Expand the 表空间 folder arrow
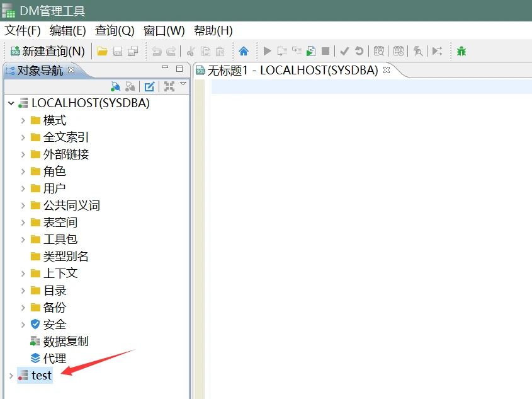The width and height of the screenshot is (532, 399). click(23, 223)
